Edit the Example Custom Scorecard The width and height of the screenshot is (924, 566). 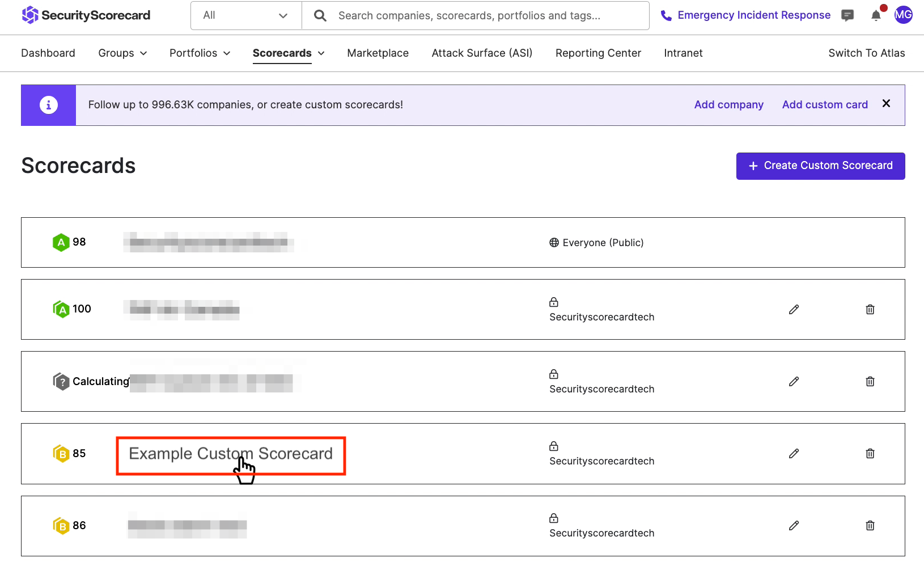click(794, 453)
